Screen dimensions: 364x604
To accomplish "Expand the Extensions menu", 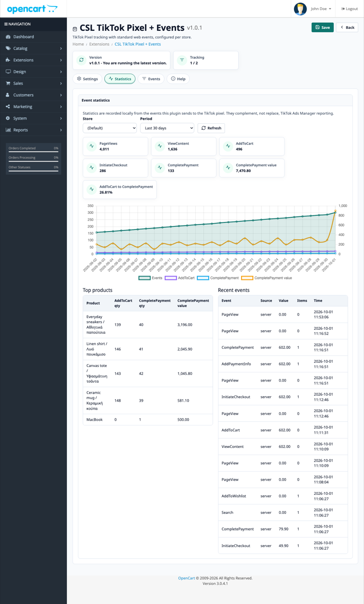I will (x=33, y=60).
